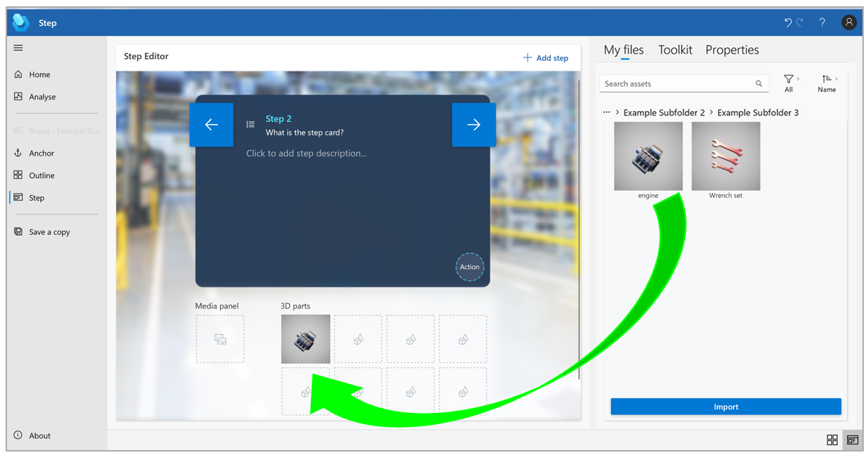Click the About info icon
868x455 pixels.
(x=18, y=435)
